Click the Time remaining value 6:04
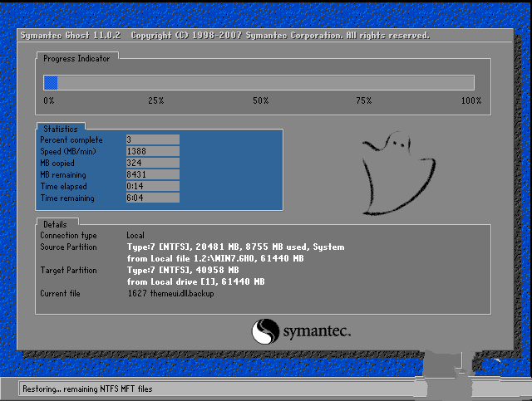This screenshot has width=532, height=401. tap(152, 198)
